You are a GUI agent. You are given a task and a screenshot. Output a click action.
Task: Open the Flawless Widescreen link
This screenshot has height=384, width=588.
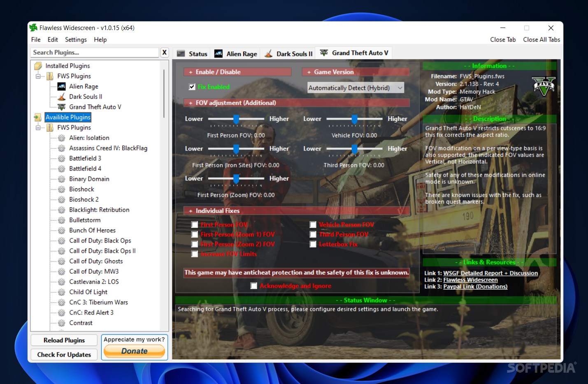[470, 280]
